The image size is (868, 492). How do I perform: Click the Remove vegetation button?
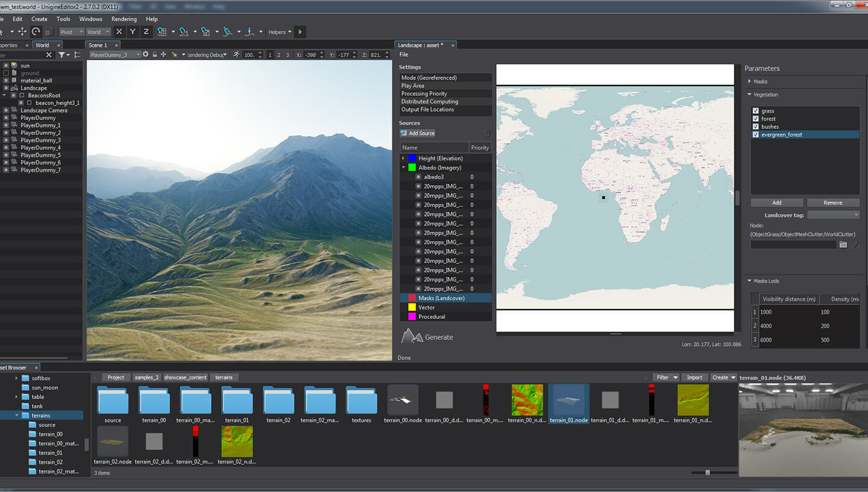click(833, 203)
